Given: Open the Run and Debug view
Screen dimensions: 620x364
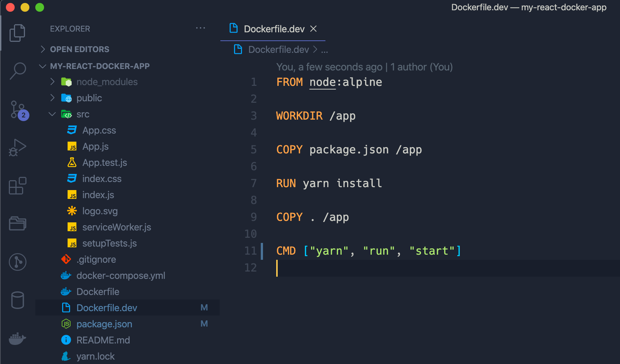Looking at the screenshot, I should [x=17, y=147].
